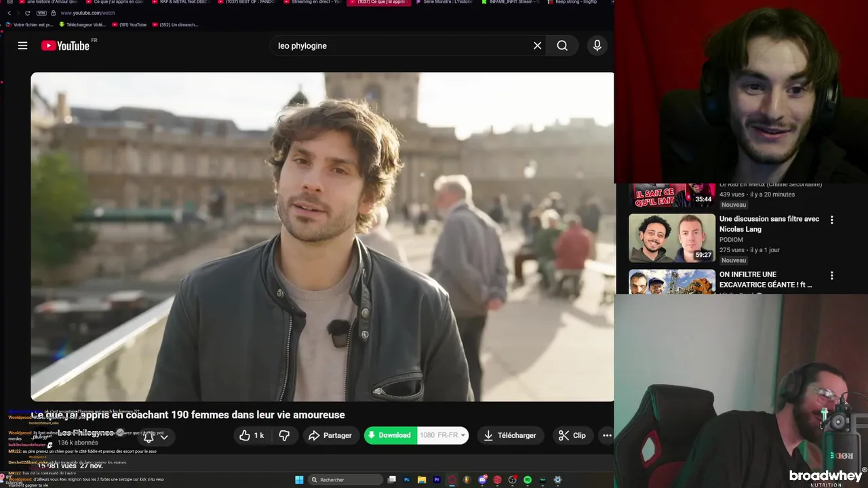Switch to the 'Série Monstre : L'histoire' tab
868x488 pixels.
pyautogui.click(x=446, y=2)
